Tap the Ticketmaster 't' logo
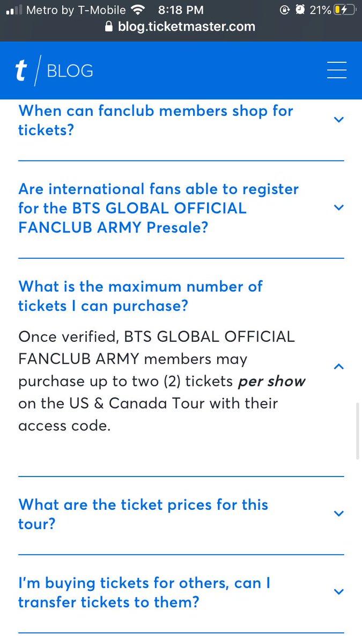Viewport: 362px width, 644px height. (x=20, y=71)
